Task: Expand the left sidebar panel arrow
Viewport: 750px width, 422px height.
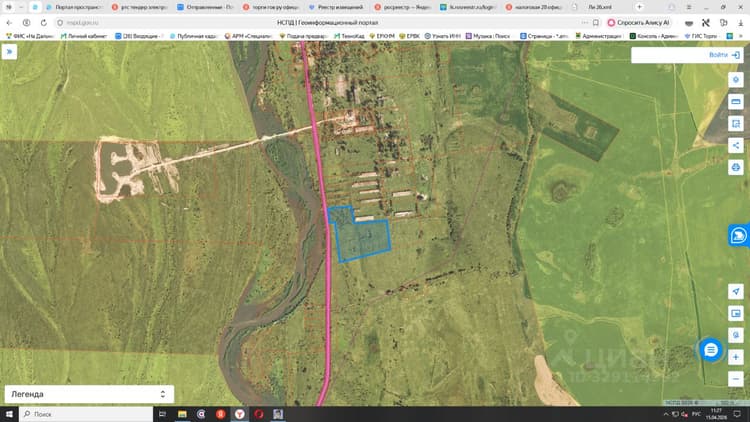Action: pyautogui.click(x=9, y=52)
